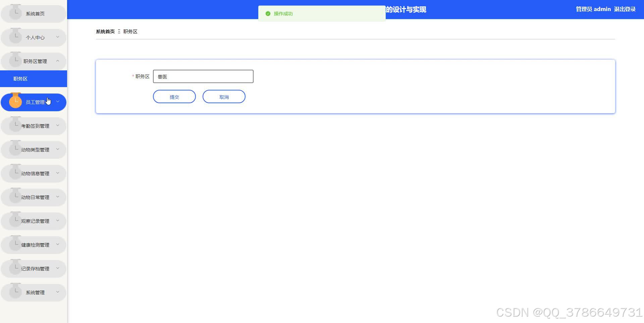Open 系统首页 from the breadcrumb

tap(104, 31)
